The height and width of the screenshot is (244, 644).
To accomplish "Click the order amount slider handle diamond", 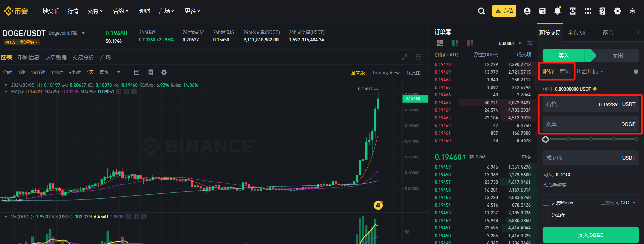I will pos(546,139).
